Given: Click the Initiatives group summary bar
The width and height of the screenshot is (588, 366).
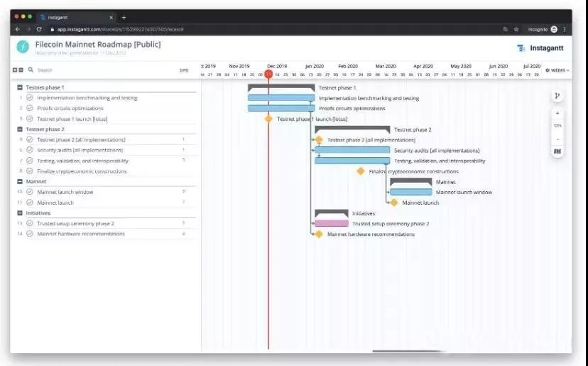Looking at the screenshot, I should [332, 213].
